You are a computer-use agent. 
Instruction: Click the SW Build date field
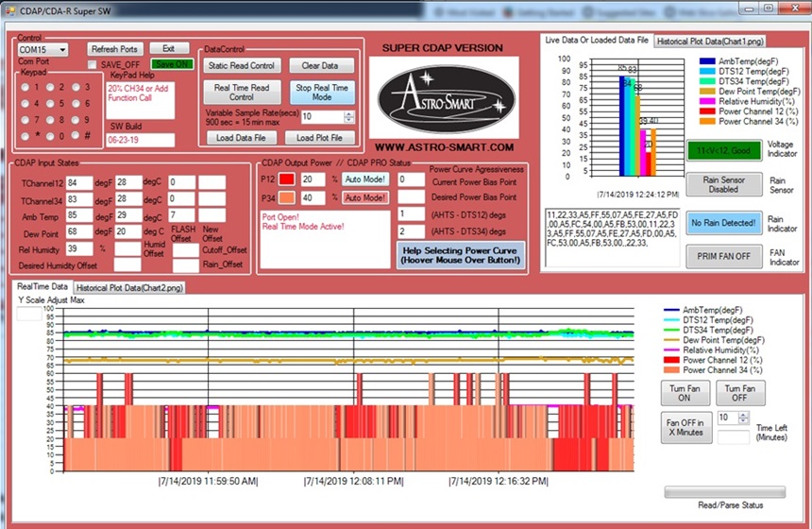(141, 140)
